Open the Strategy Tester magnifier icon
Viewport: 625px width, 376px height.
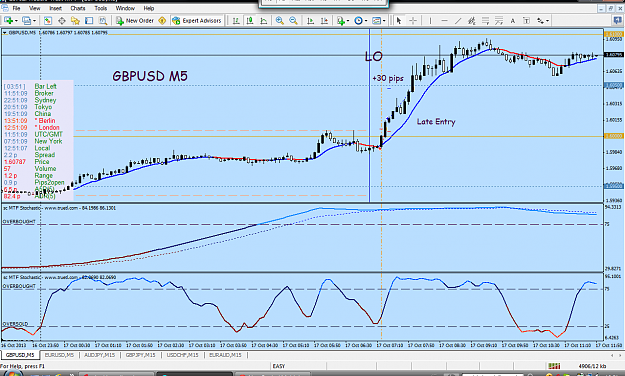[x=103, y=20]
